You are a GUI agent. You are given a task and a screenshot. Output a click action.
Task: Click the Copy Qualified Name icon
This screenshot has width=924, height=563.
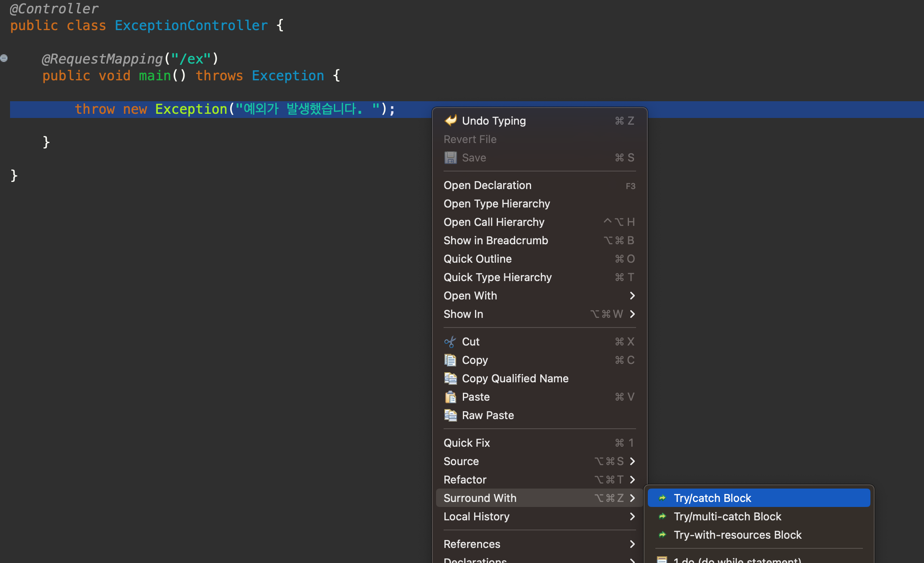pos(450,379)
